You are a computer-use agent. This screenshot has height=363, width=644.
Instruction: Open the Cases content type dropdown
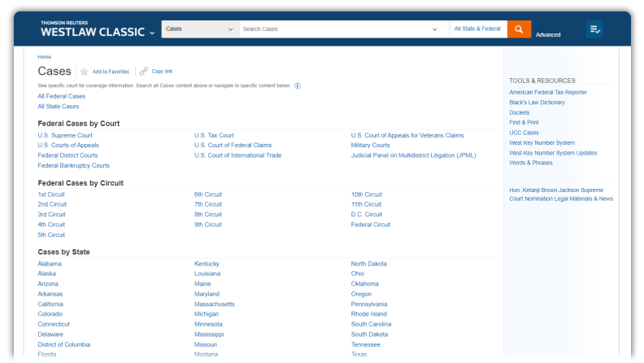coord(200,29)
